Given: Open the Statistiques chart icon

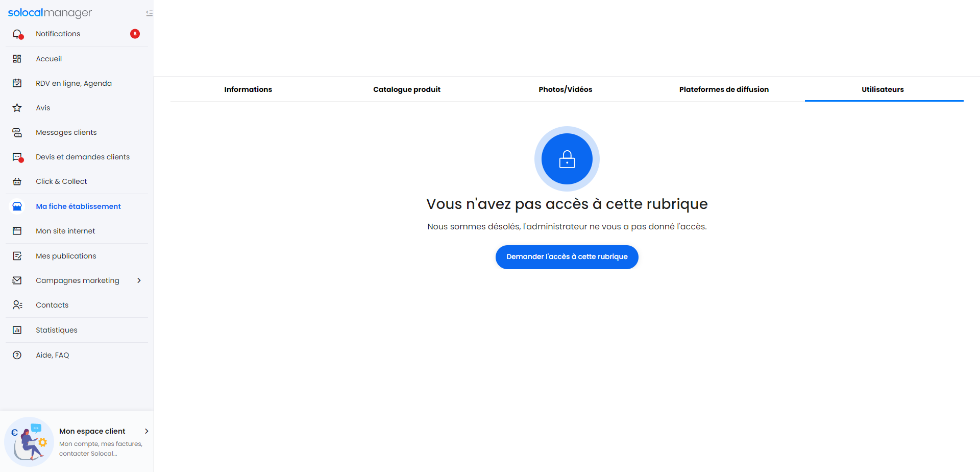Looking at the screenshot, I should point(17,329).
